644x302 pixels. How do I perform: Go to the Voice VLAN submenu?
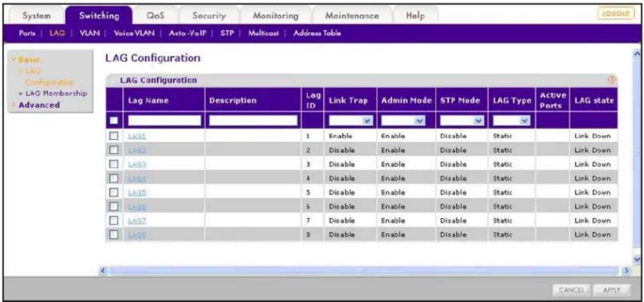pos(133,33)
